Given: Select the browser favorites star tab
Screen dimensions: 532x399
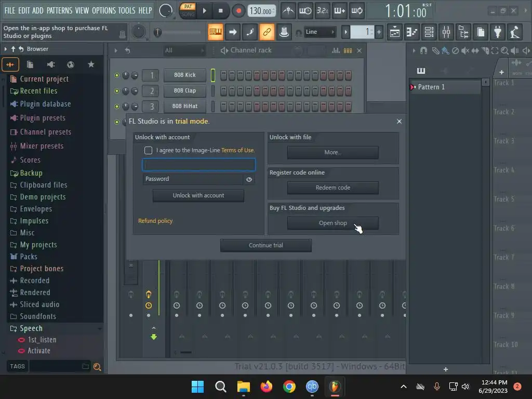Looking at the screenshot, I should (91, 64).
